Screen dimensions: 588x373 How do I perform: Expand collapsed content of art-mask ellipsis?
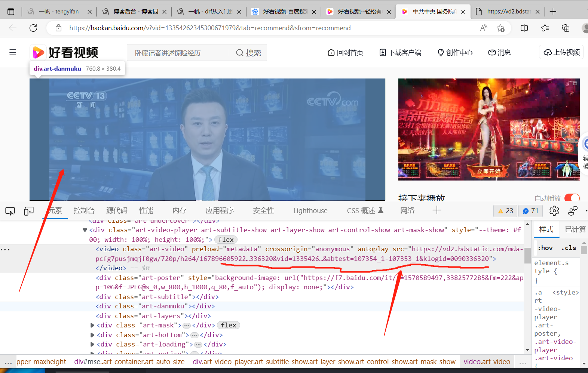point(187,326)
